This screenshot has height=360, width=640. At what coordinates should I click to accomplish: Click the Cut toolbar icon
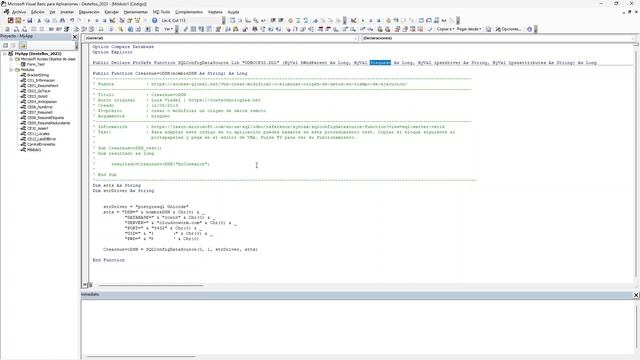coord(39,20)
